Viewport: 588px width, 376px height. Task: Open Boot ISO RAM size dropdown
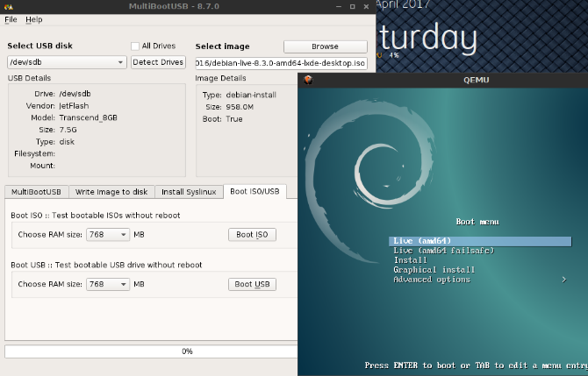point(108,234)
